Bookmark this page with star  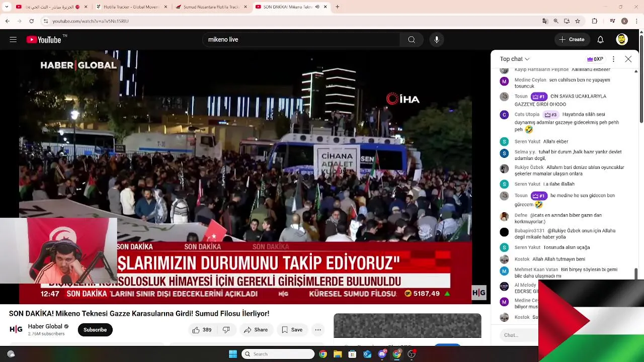coord(578,21)
